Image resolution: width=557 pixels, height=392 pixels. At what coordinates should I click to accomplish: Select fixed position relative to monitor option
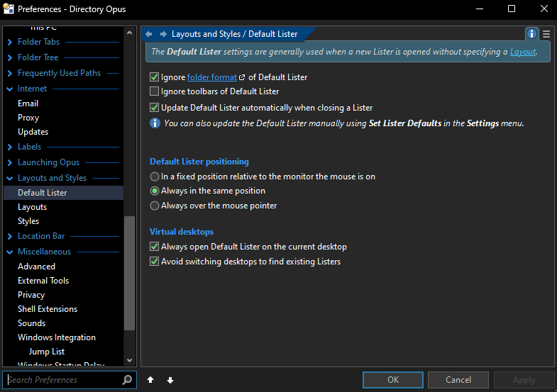click(x=155, y=177)
